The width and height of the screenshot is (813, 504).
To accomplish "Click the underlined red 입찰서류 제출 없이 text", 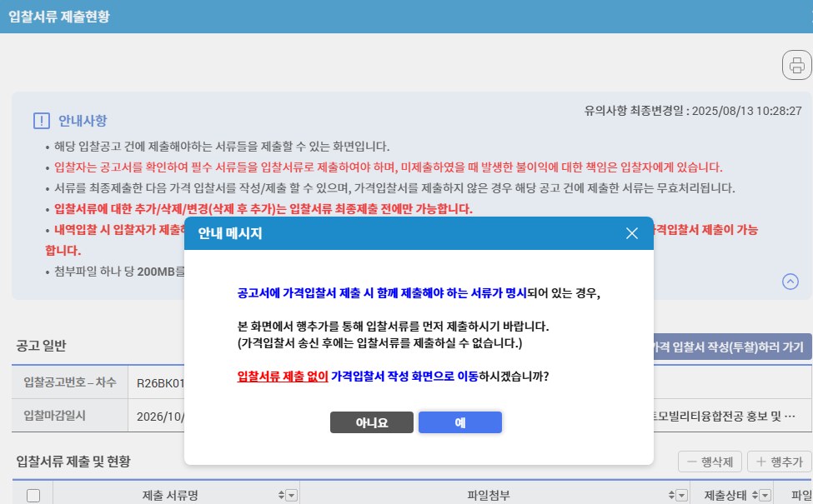I will [x=283, y=376].
